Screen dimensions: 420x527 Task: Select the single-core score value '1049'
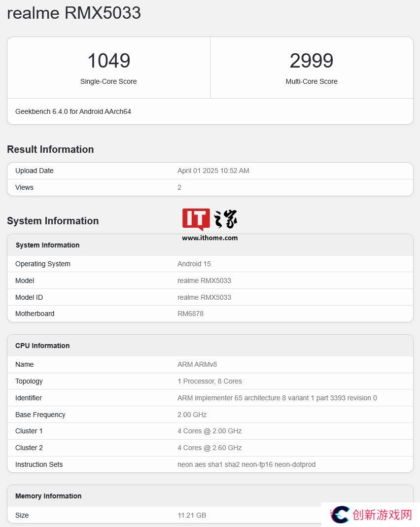[x=108, y=61]
